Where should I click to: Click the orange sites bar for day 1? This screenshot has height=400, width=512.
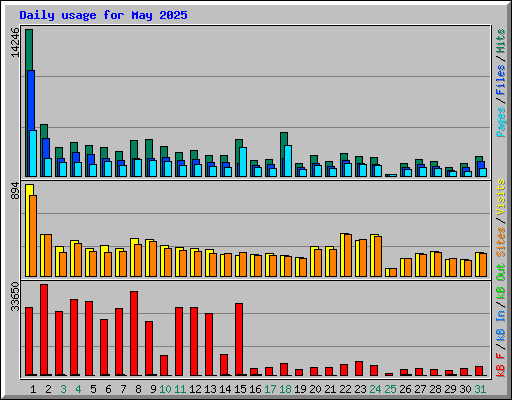click(33, 236)
